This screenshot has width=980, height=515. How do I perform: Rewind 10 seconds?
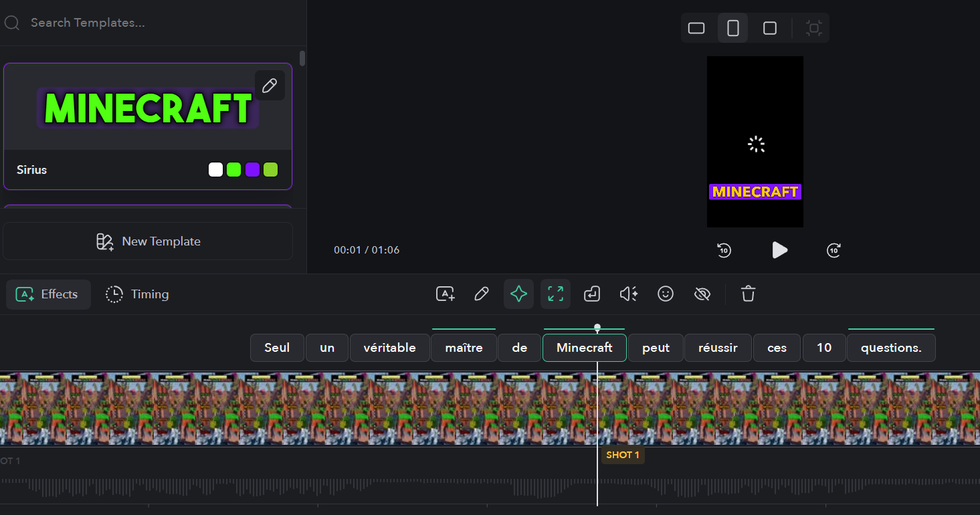(724, 250)
